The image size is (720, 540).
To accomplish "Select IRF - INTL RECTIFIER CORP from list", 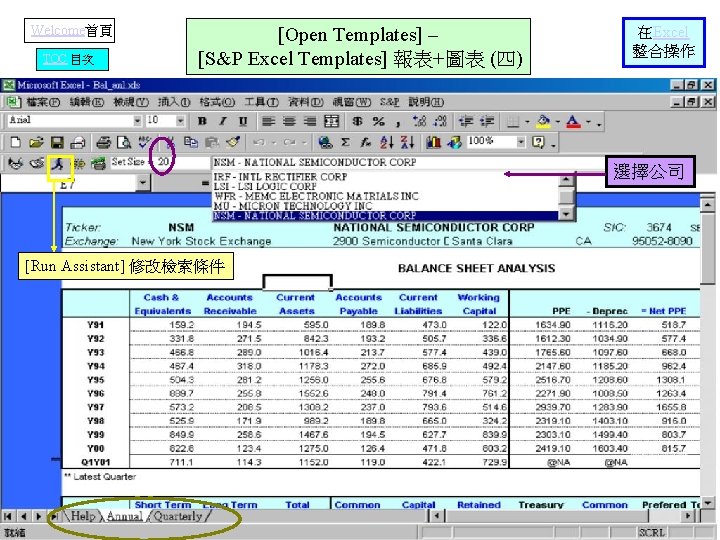I will (280, 177).
